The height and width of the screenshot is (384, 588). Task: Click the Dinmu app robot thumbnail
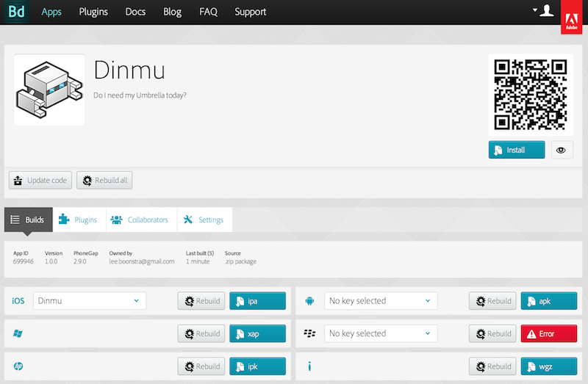49,90
